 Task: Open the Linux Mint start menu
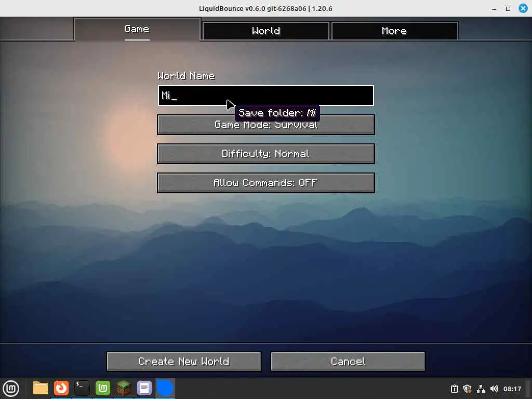[x=11, y=389]
